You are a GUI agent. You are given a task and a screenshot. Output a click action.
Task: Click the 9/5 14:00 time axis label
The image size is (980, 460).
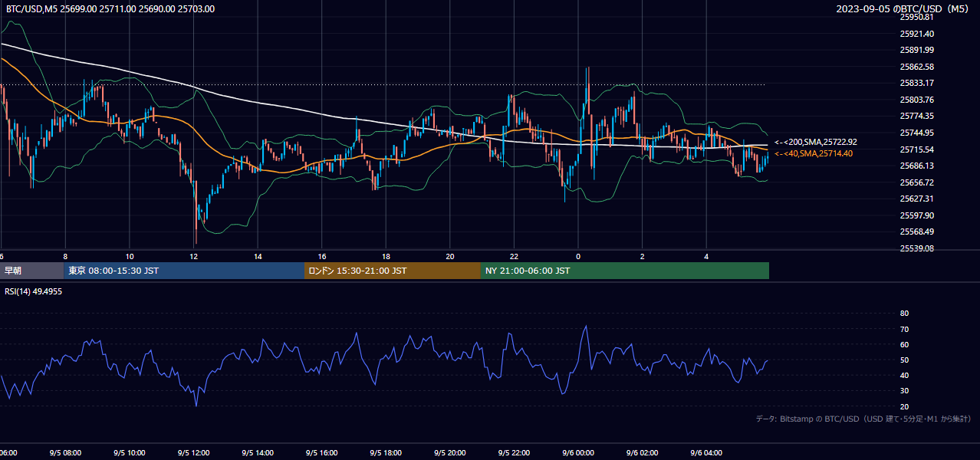pos(258,453)
